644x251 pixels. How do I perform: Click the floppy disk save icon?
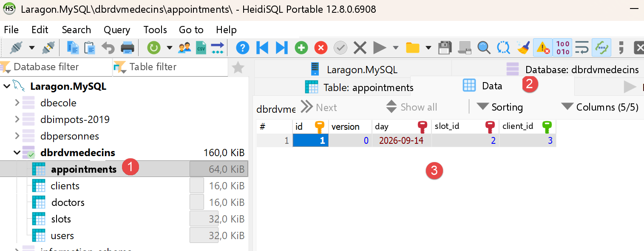pos(445,48)
